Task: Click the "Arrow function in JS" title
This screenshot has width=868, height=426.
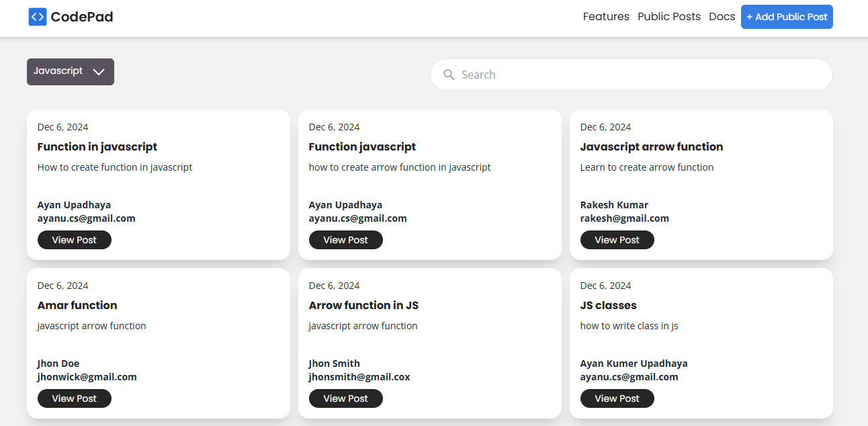Action: tap(363, 305)
